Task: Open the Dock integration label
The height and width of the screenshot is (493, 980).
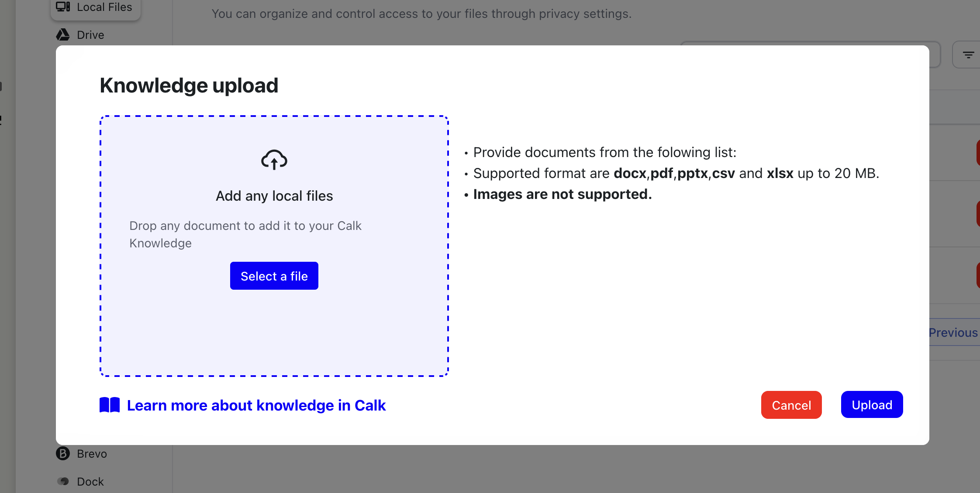Action: pos(90,482)
